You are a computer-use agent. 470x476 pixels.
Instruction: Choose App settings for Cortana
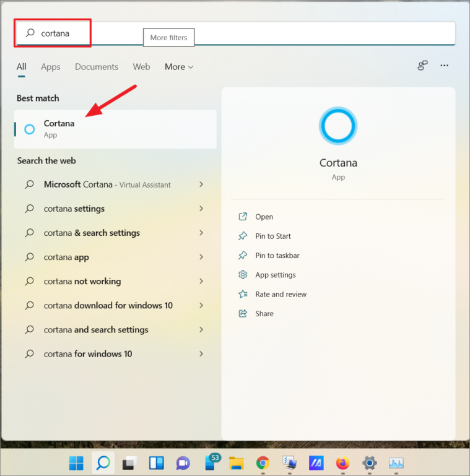tap(276, 275)
